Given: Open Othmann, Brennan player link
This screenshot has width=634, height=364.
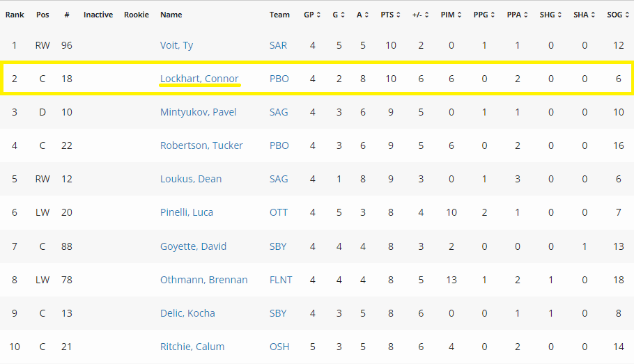Looking at the screenshot, I should pyautogui.click(x=203, y=280).
